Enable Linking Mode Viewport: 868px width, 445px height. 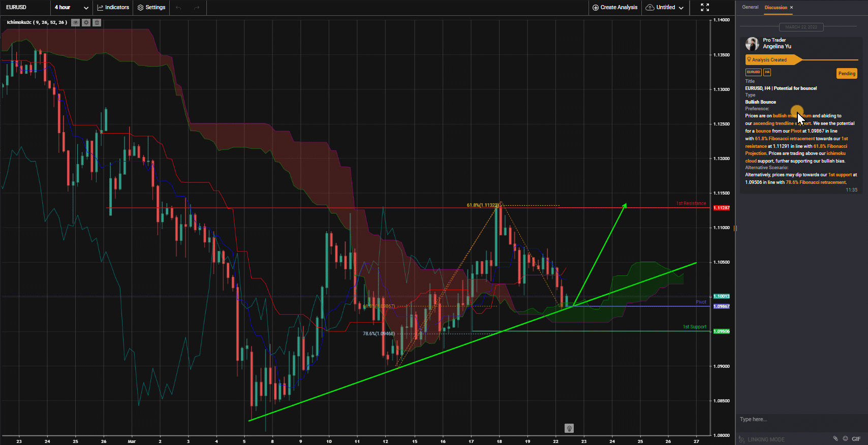(761, 439)
